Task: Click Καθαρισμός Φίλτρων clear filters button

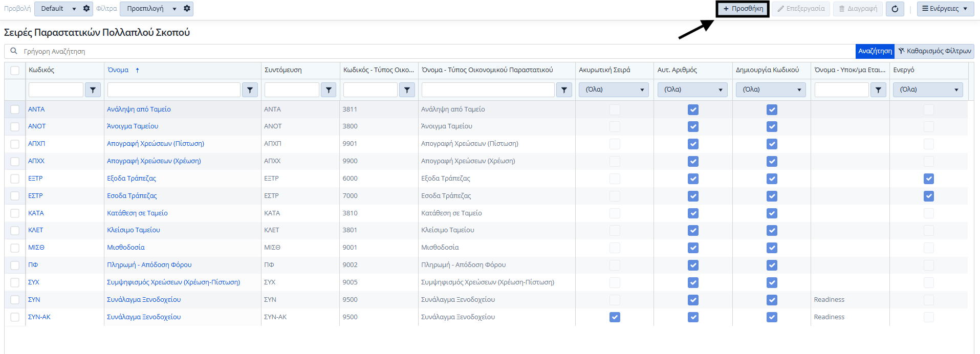Action: [x=934, y=51]
